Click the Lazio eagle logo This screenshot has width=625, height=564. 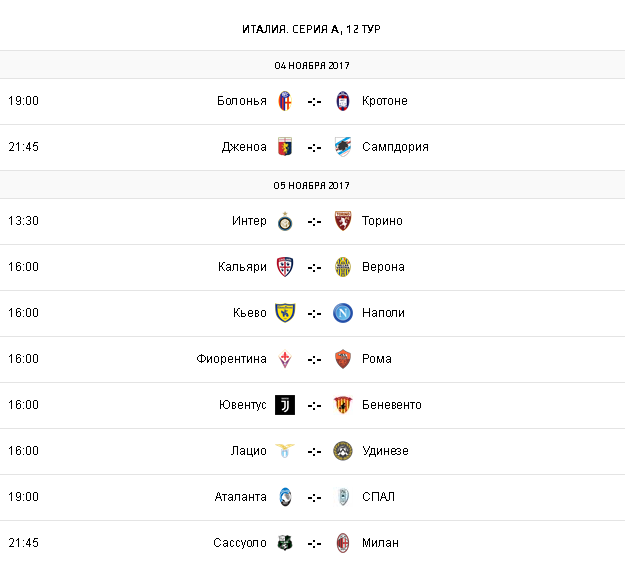(285, 451)
